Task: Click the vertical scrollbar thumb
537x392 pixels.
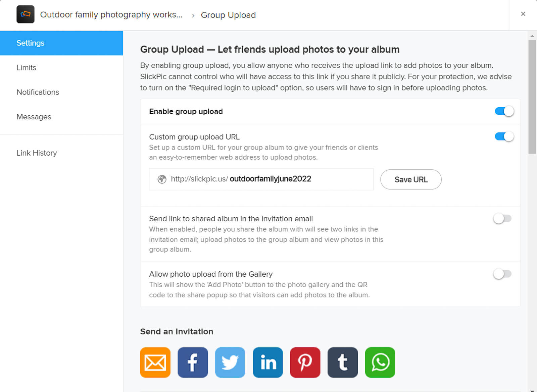Action: tap(532, 97)
